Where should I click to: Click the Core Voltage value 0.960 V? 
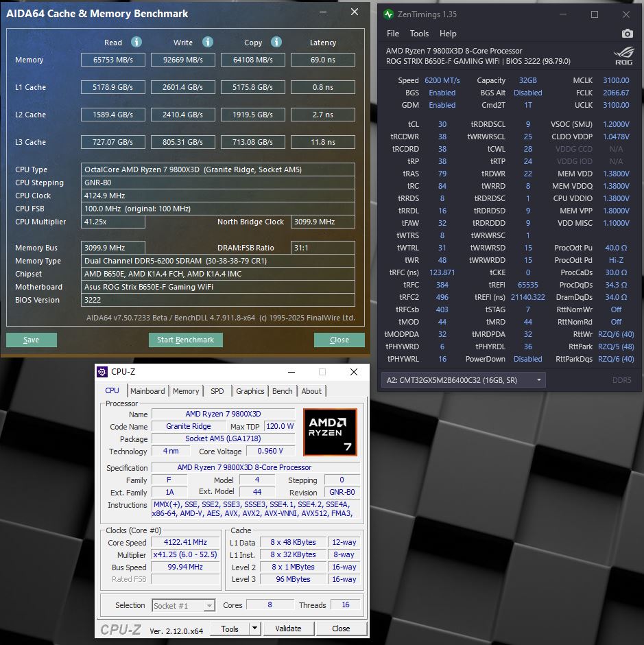(270, 451)
